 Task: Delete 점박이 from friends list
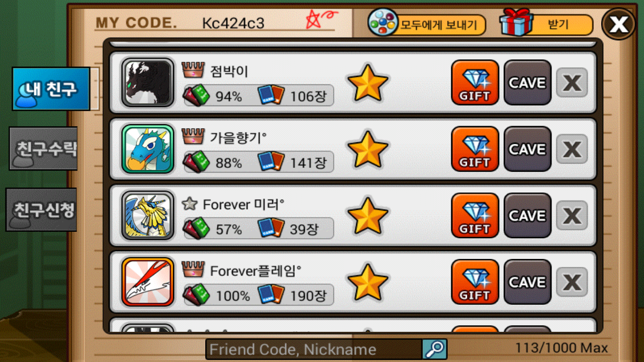point(572,83)
